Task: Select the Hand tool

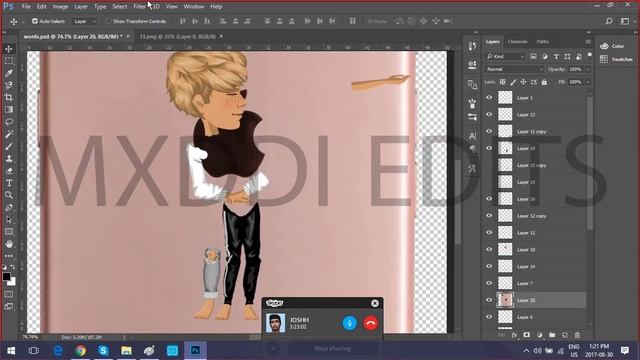Action: [x=9, y=244]
